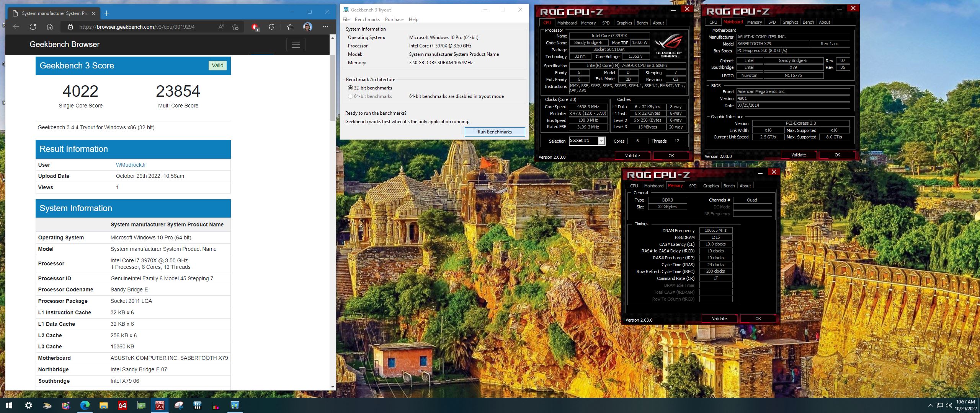Click the SABERTOOTH X79 model field

[x=773, y=44]
